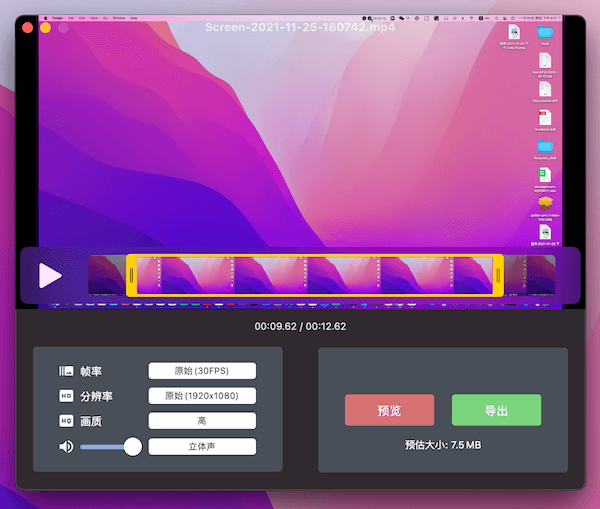Click the 00:09.62 / 00:12.62 time display
Image resolution: width=600 pixels, height=509 pixels.
(x=301, y=326)
